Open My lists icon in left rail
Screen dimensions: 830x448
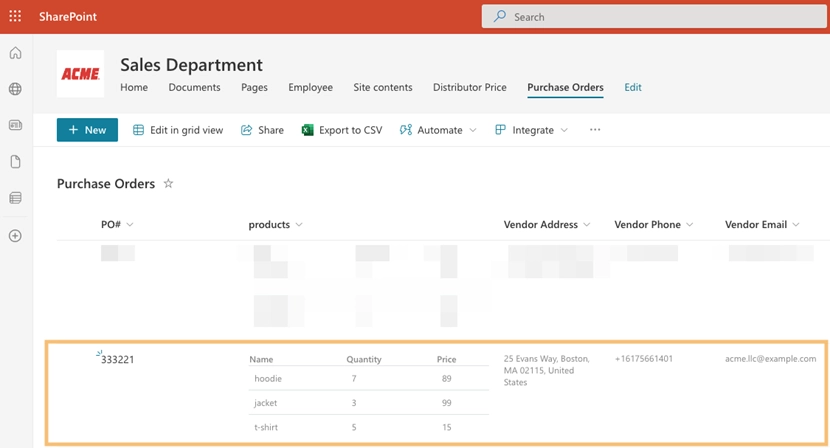pyautogui.click(x=15, y=198)
